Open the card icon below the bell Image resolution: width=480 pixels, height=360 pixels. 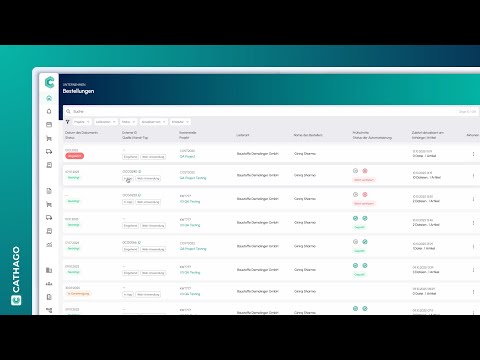(x=49, y=125)
